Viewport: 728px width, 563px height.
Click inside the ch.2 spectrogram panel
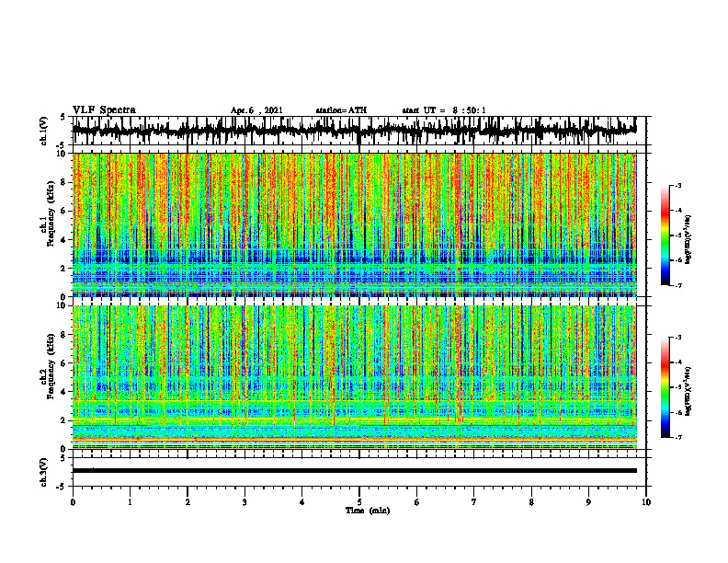pos(355,377)
